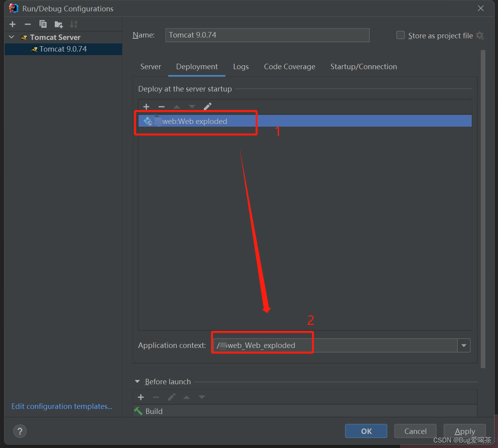Open Edit configuration templates link

(62, 406)
